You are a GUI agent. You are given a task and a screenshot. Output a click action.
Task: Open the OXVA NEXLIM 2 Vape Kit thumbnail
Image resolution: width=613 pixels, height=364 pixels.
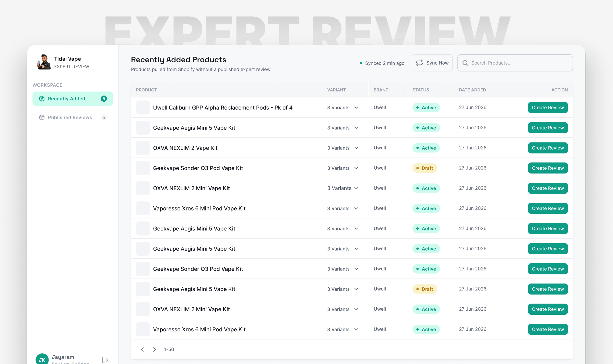tap(143, 148)
